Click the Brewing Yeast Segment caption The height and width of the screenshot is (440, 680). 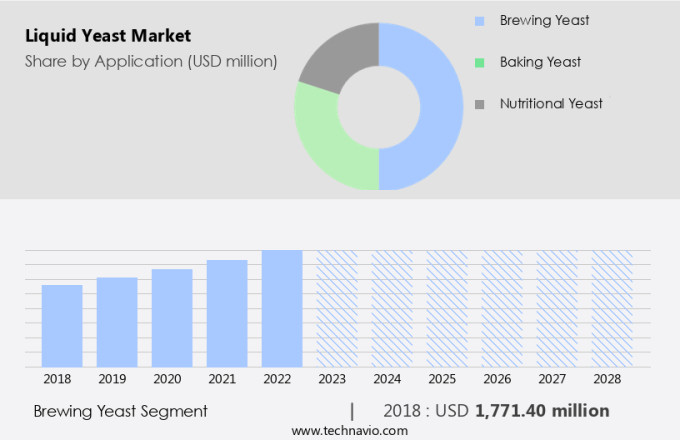(120, 411)
